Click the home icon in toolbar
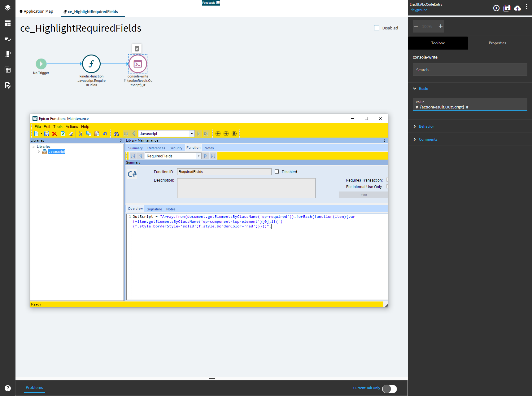The width and height of the screenshot is (532, 396). 234,134
